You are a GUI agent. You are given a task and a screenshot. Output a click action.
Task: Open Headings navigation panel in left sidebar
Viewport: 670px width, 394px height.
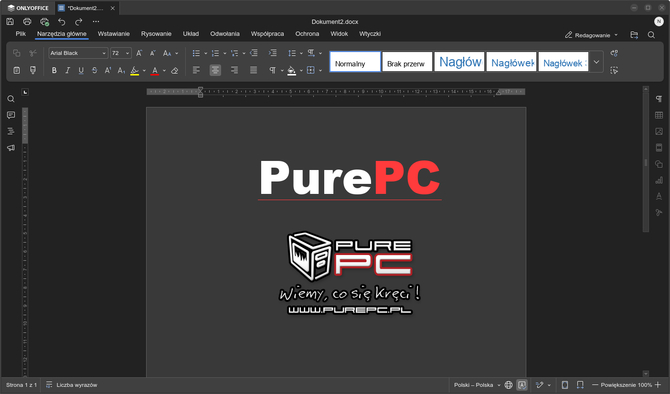click(x=11, y=131)
